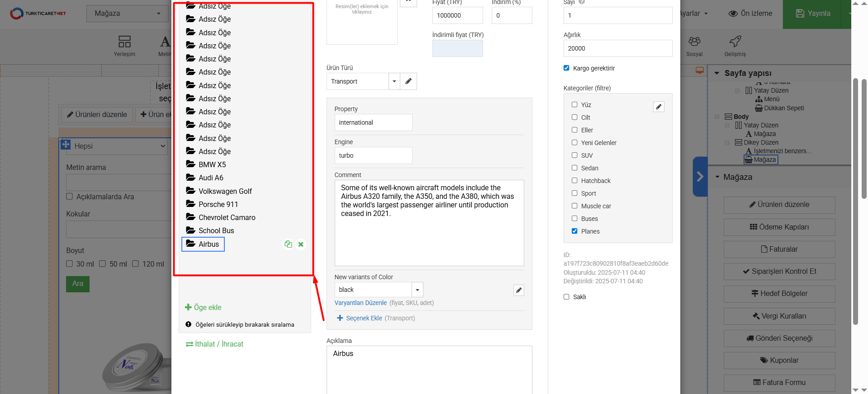The height and width of the screenshot is (394, 868).
Task: Click the right page scrollbar
Action: tap(864, 138)
